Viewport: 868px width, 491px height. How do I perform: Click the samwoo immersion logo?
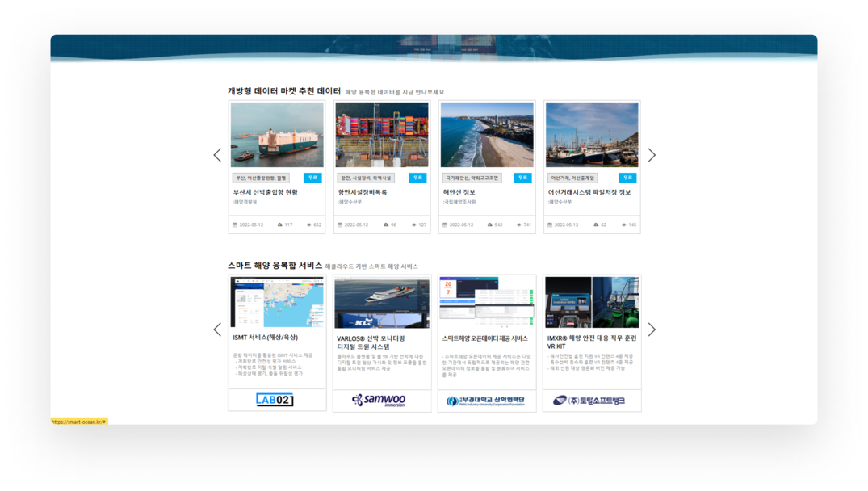pos(379,400)
